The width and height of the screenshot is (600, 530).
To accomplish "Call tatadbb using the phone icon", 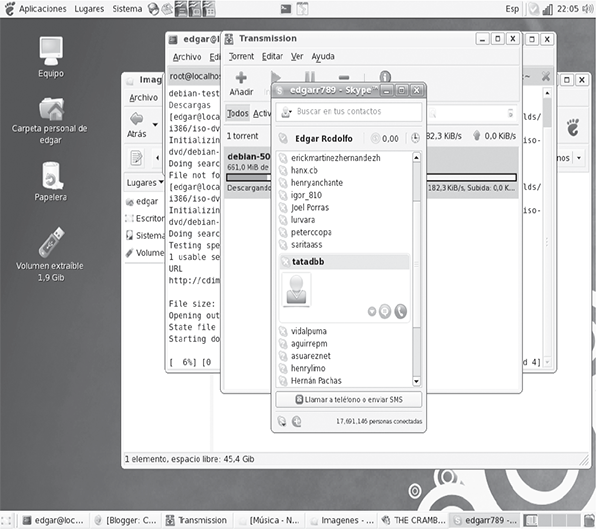I will 400,311.
